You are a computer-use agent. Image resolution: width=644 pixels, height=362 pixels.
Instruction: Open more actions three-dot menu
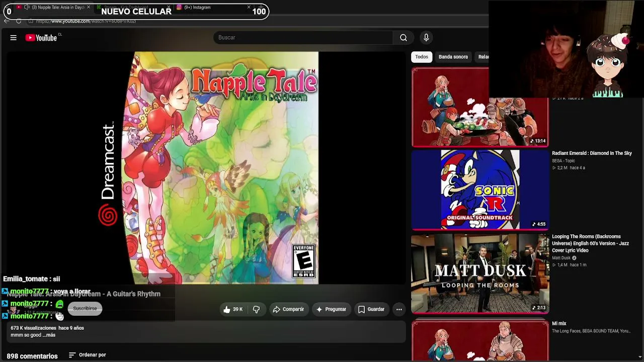399,309
